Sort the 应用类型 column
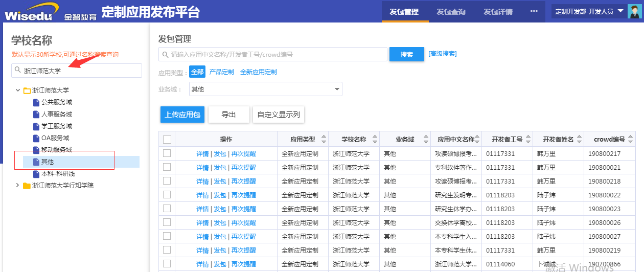Viewport: 644px width, 272px height. (x=324, y=139)
